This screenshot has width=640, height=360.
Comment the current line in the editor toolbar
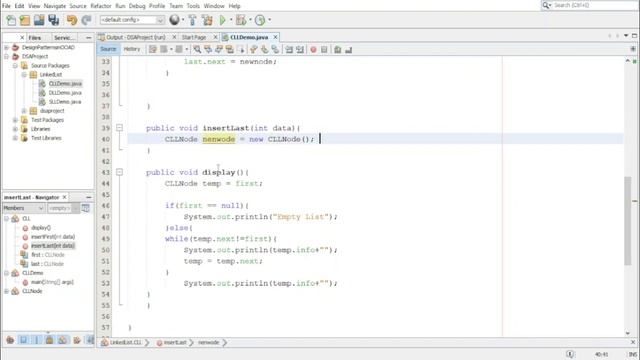click(x=338, y=50)
